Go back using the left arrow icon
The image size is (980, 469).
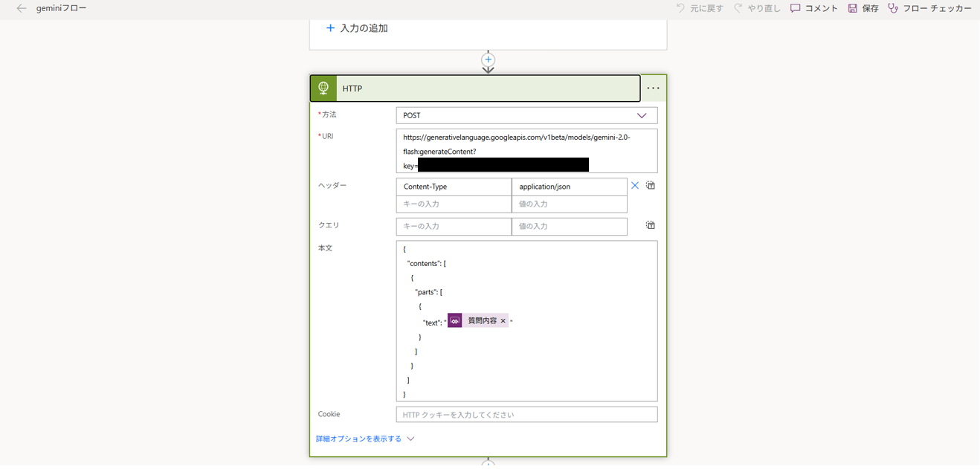[x=22, y=8]
